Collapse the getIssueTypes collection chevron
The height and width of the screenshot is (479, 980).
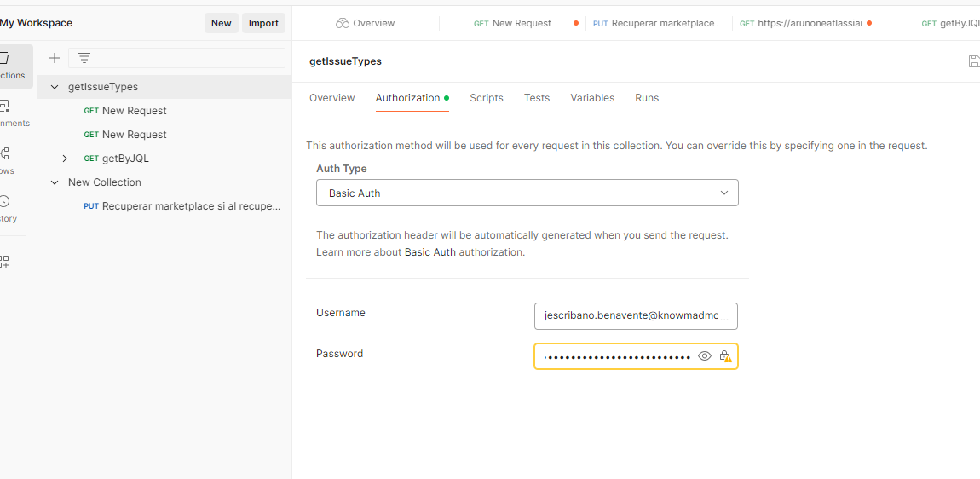tap(55, 87)
